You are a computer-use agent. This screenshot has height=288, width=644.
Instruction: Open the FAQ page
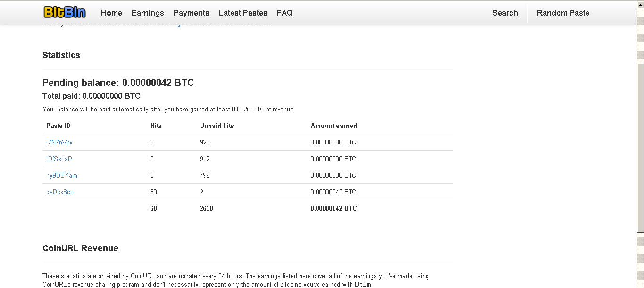284,13
